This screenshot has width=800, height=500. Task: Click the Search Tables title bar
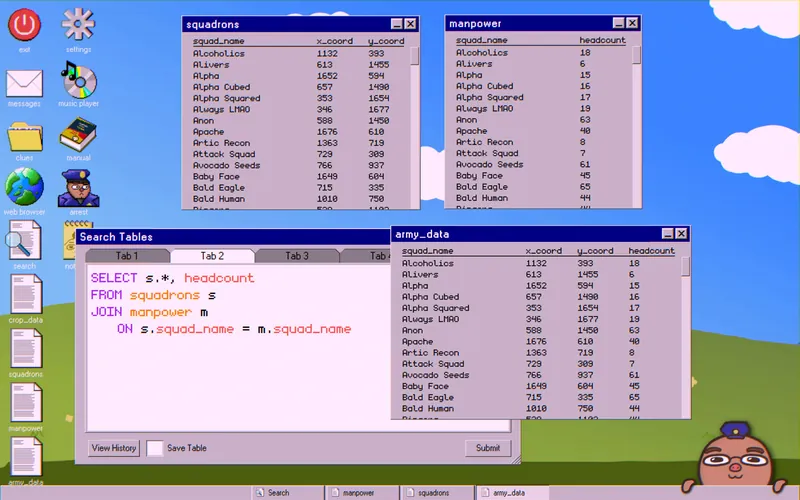(x=232, y=237)
